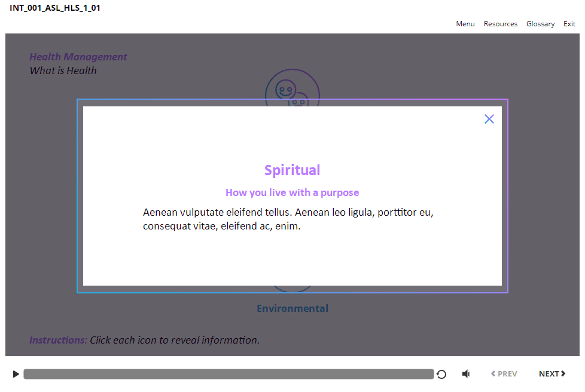The width and height of the screenshot is (585, 392).
Task: Click the replay circular arrow icon
Action: click(441, 374)
